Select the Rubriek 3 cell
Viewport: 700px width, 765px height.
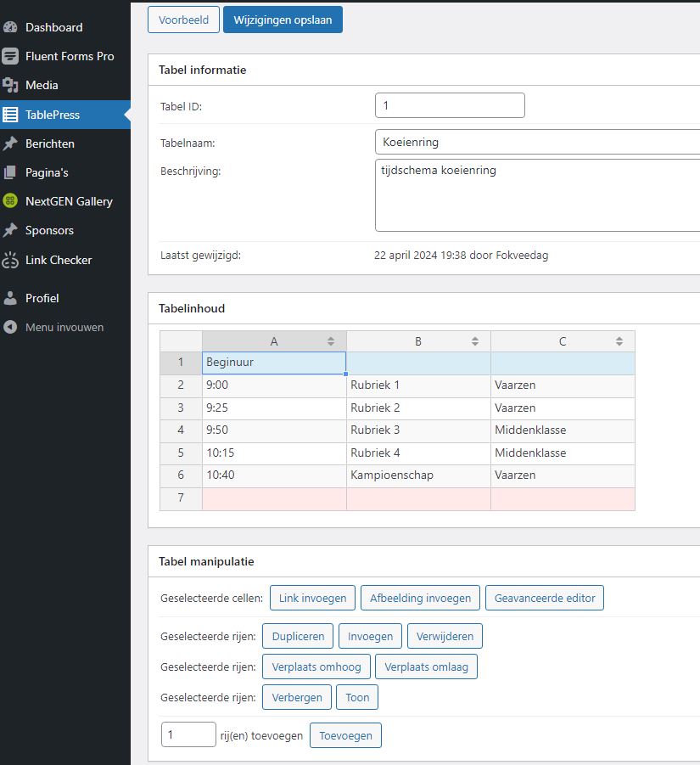click(x=418, y=430)
